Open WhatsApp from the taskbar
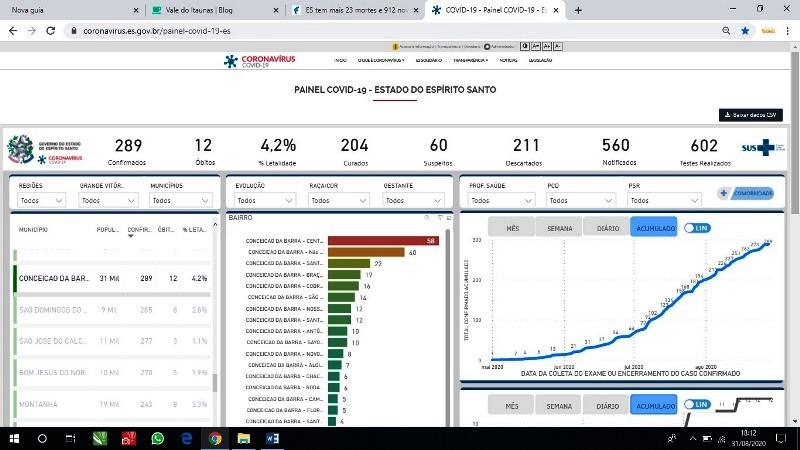 point(158,438)
